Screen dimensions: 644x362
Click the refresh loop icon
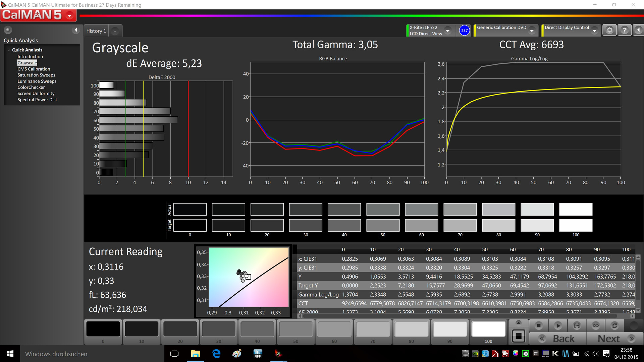click(614, 325)
